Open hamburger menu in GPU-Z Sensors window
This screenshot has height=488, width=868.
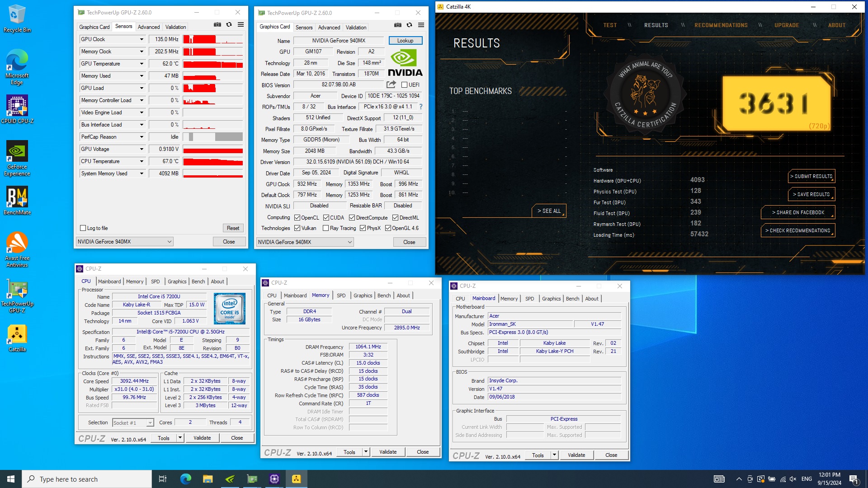241,25
